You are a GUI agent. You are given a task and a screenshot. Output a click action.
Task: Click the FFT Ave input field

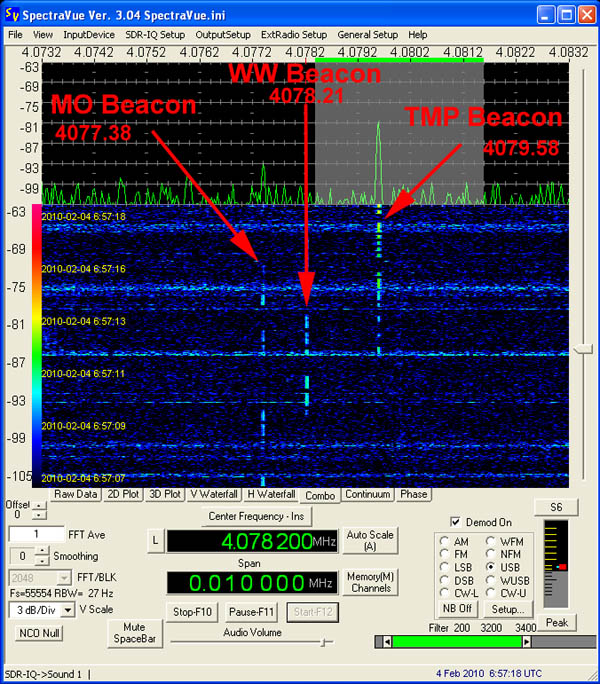pyautogui.click(x=37, y=534)
